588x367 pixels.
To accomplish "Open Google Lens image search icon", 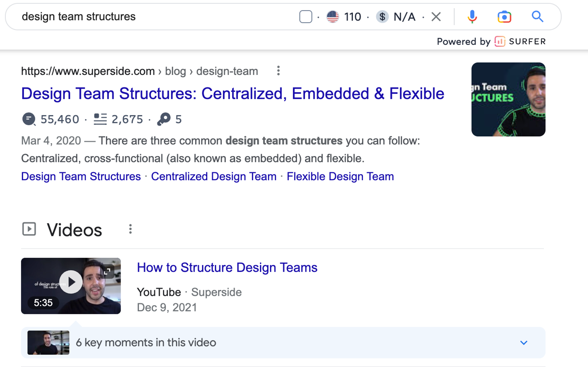I will [x=504, y=17].
